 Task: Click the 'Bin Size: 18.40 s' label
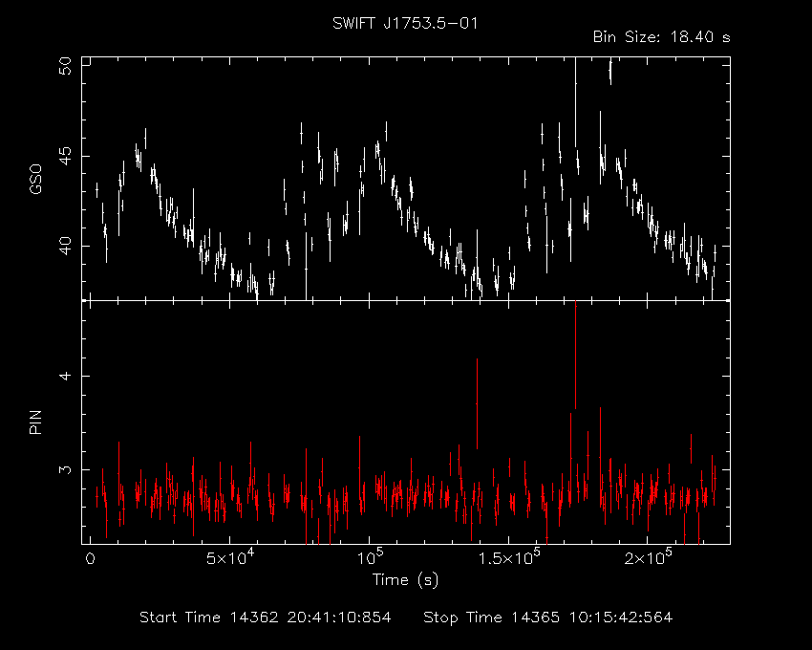click(661, 37)
